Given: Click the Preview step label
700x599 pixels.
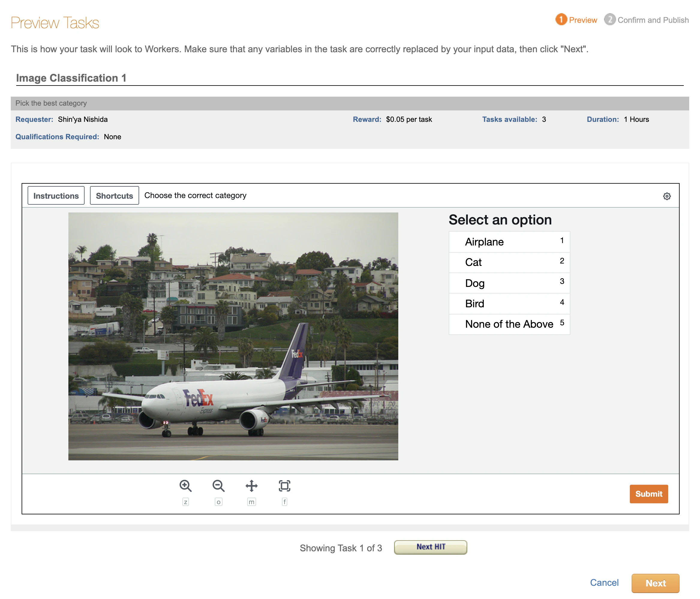Looking at the screenshot, I should (583, 20).
